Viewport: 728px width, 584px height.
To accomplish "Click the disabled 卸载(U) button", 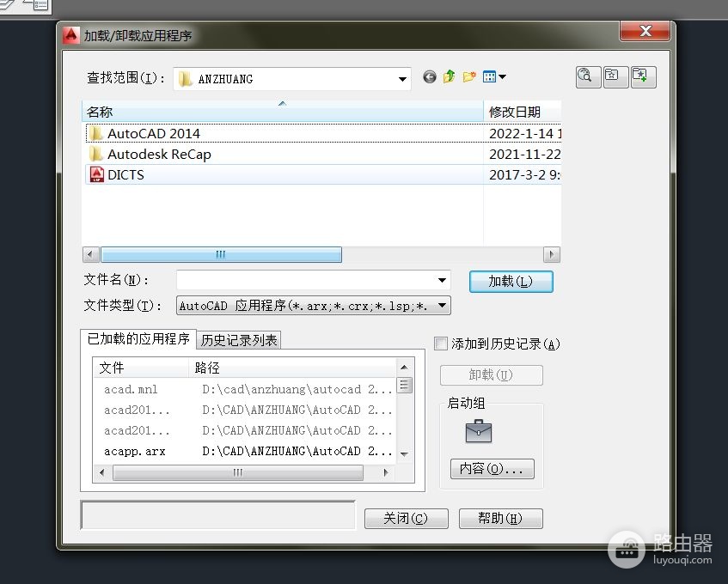I will (492, 374).
